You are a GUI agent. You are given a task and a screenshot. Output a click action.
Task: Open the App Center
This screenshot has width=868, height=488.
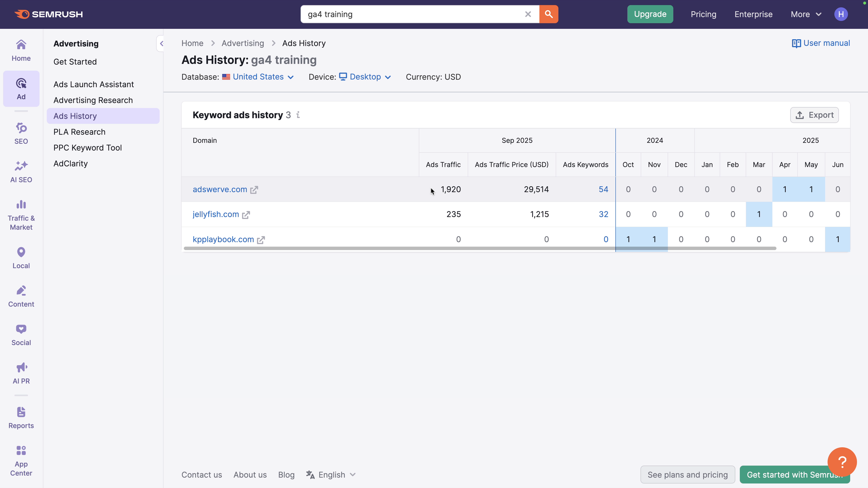21,460
